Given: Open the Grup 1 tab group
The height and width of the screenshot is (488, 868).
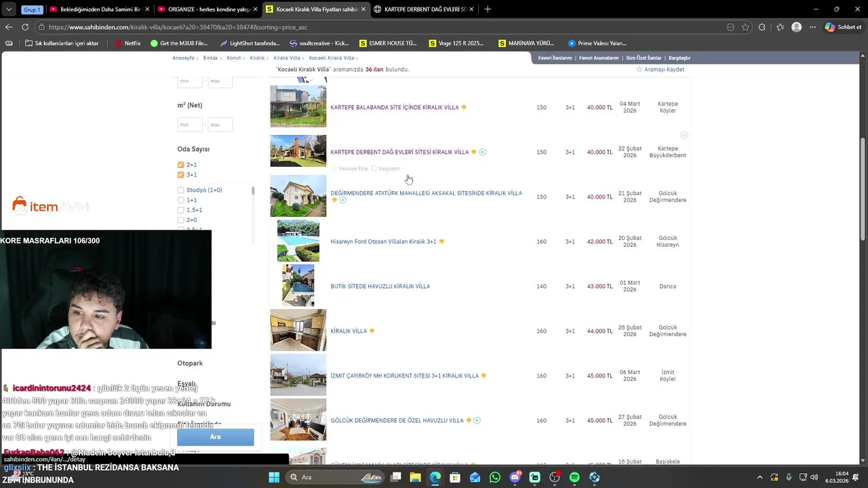Looking at the screenshot, I should tap(31, 9).
